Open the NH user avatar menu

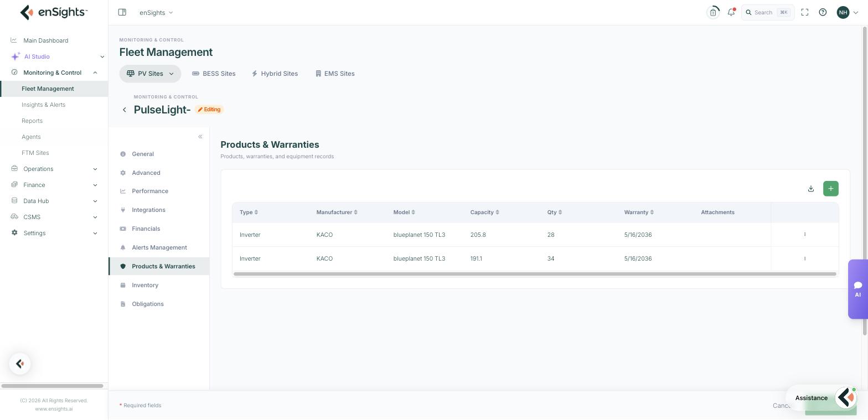tap(848, 12)
